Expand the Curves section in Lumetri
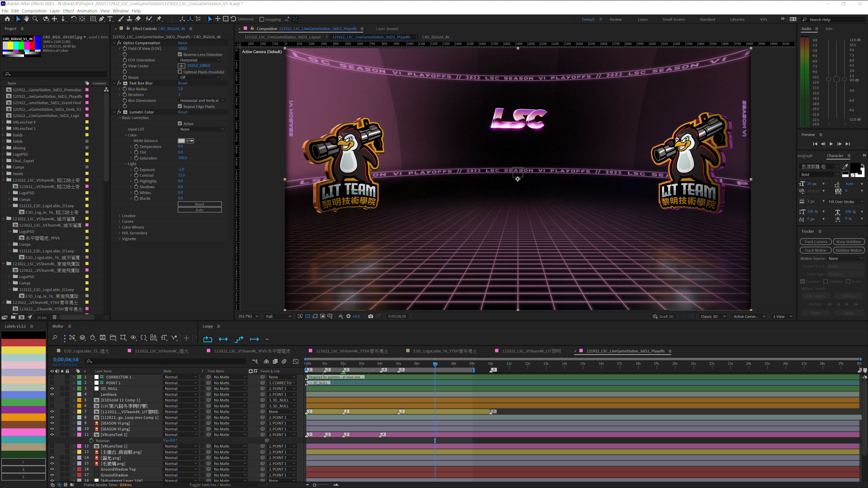The height and width of the screenshot is (488, 868). click(x=119, y=222)
